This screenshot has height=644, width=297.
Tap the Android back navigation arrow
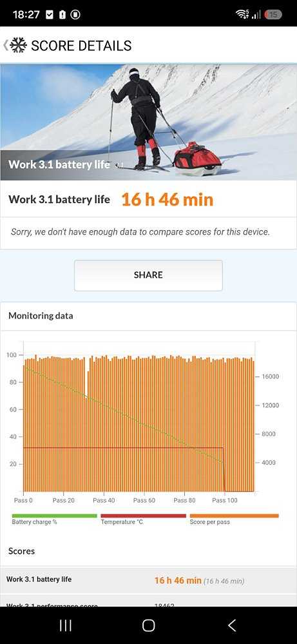232,625
